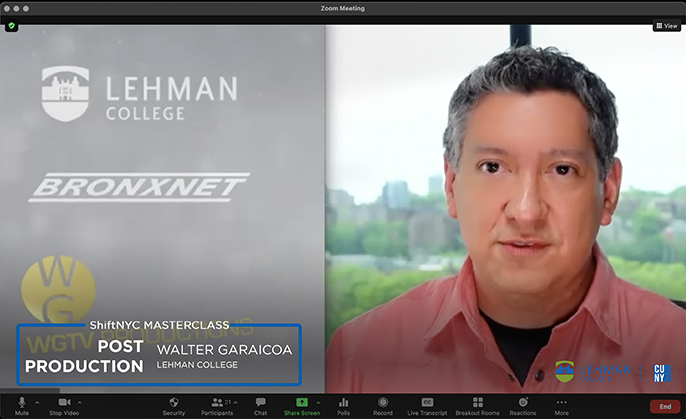Open the Security shield menu
686x419 pixels.
coord(174,406)
